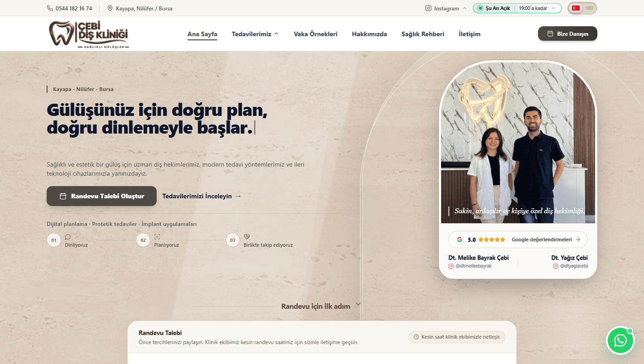The image size is (644, 364).
Task: Click the line Dijital planlama · Protetik tedaviler · İmplant uygulamaları
Action: click(122, 224)
